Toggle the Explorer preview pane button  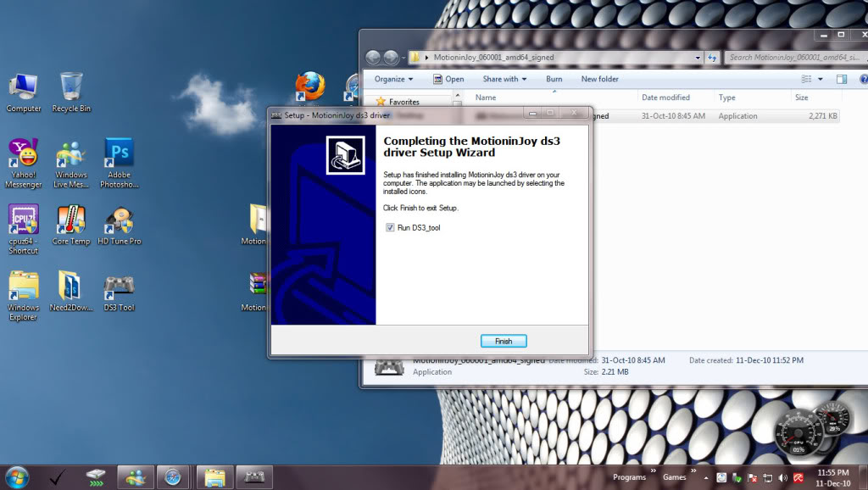click(x=842, y=79)
